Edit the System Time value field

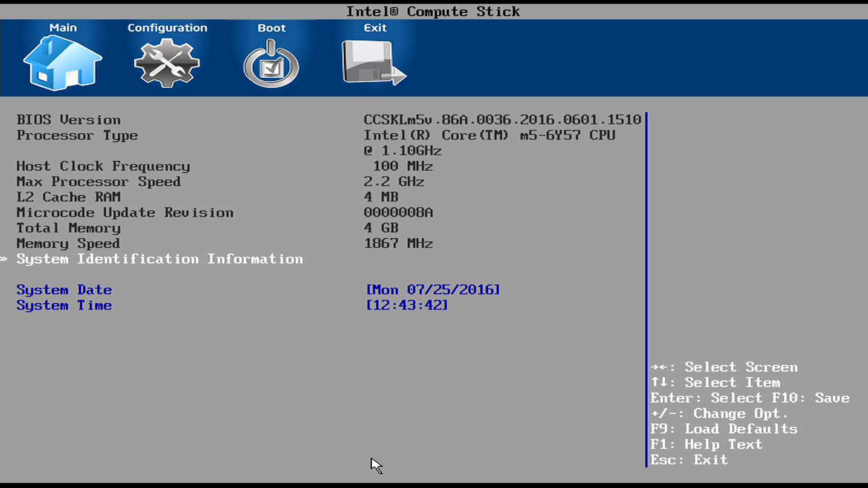pos(406,305)
